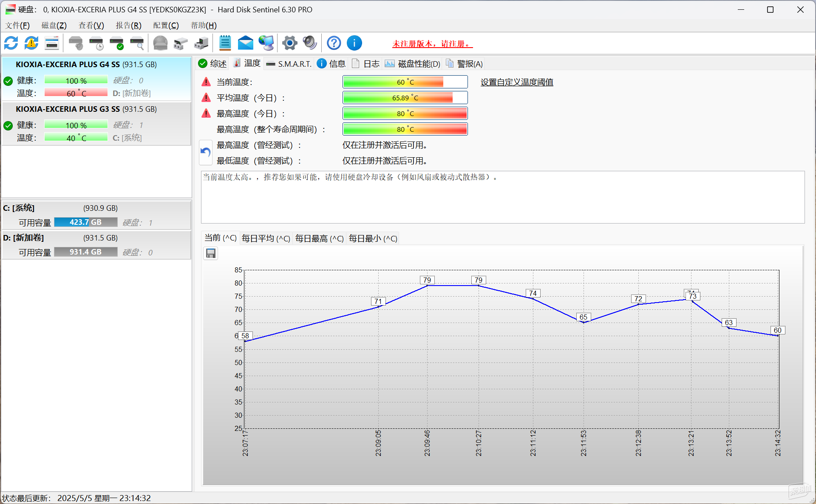Click the D: free space 931.4 GB bar

86,252
